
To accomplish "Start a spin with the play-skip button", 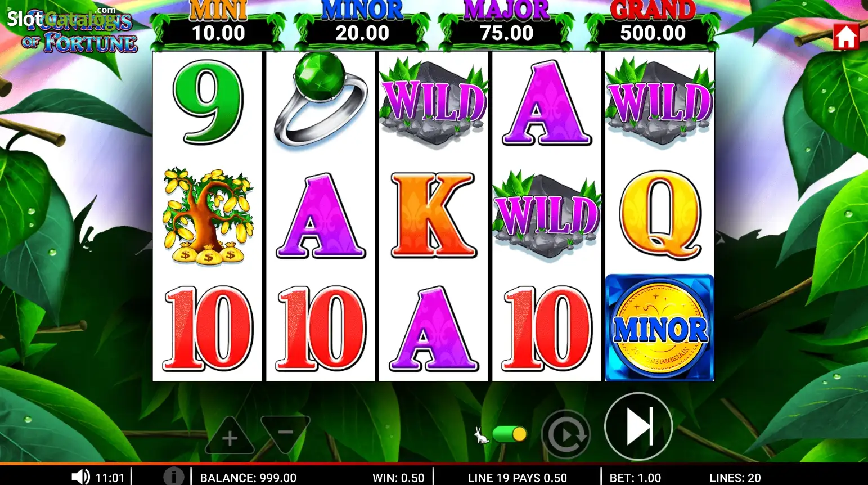I will [638, 426].
